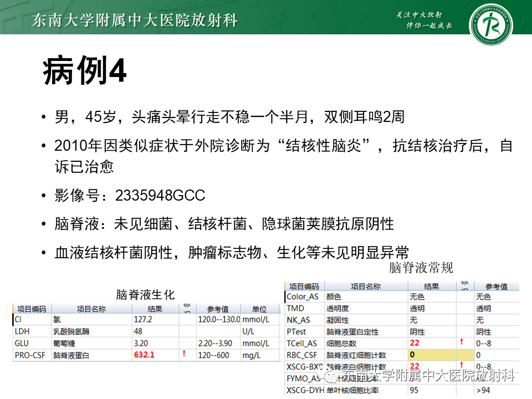Click the slogan text 关注中大放射
This screenshot has width=532, height=399.
coord(419,14)
